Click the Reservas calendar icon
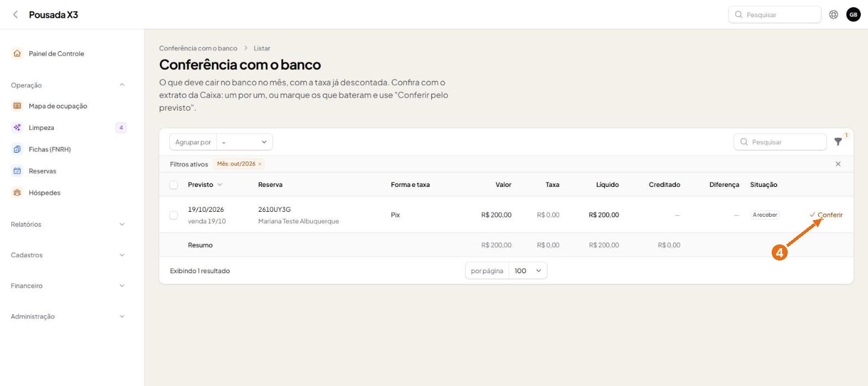Viewport: 868px width, 386px height. pos(17,171)
